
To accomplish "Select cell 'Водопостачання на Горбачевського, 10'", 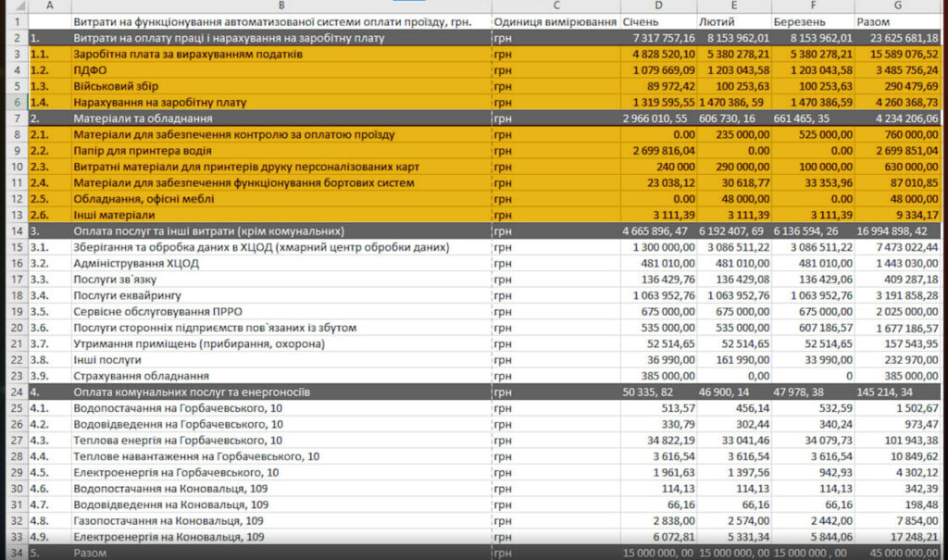I will click(x=281, y=408).
